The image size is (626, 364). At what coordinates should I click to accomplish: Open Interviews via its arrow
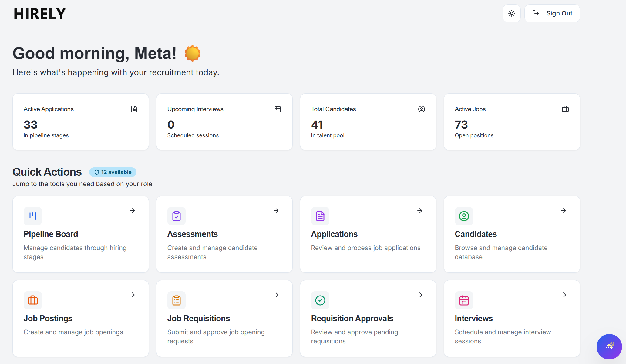(564, 295)
